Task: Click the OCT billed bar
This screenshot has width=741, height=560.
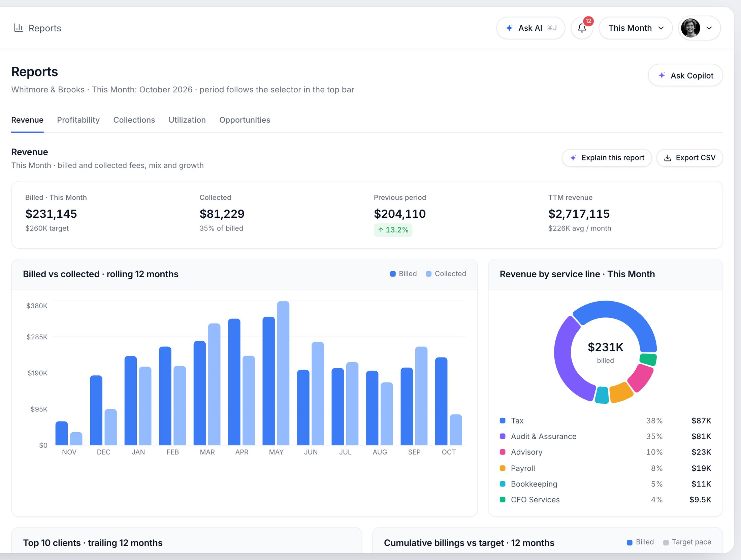Action: pos(441,401)
